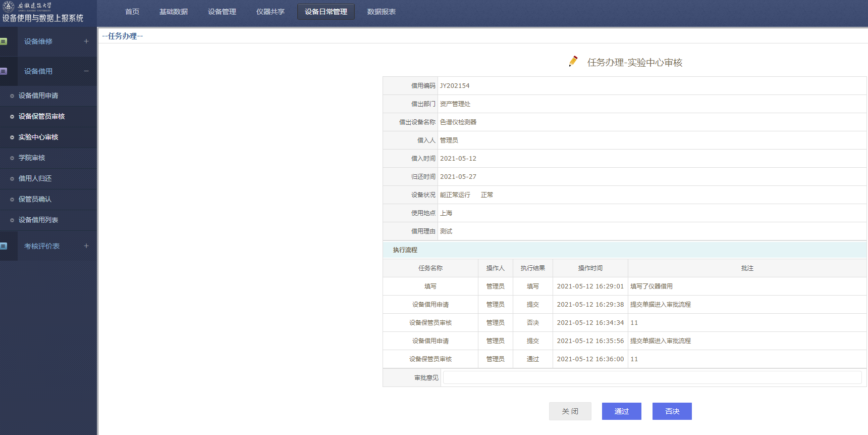Click the 关闭 close button
The width and height of the screenshot is (868, 435).
pyautogui.click(x=570, y=411)
